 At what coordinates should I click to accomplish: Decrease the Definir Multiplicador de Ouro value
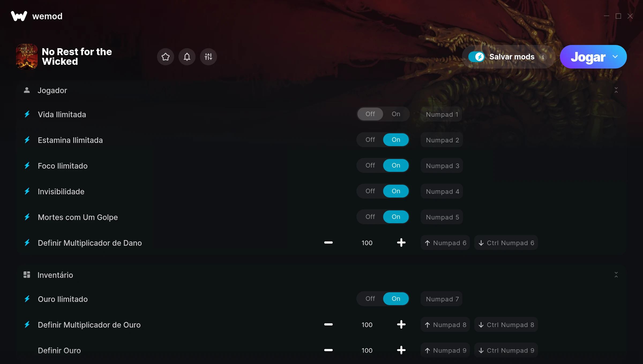[328, 325]
